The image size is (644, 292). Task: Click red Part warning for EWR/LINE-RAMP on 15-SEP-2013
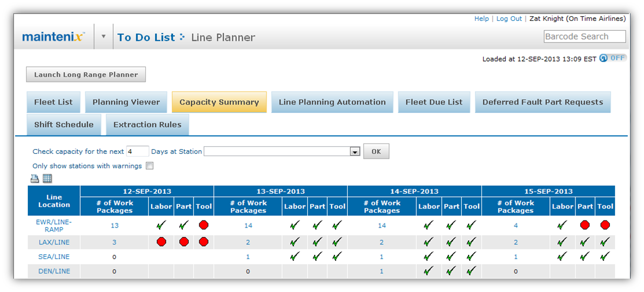tap(585, 225)
